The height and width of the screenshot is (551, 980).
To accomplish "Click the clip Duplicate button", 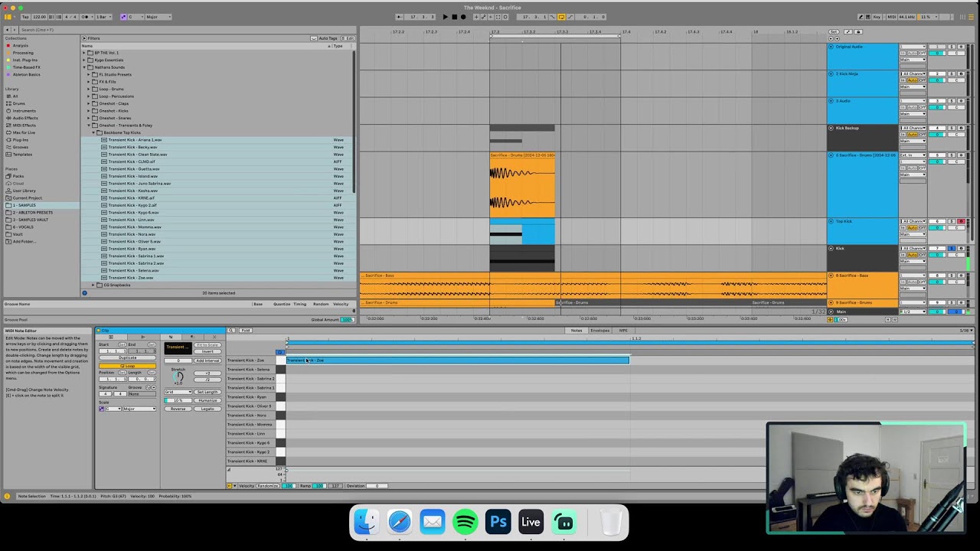I will 128,358.
